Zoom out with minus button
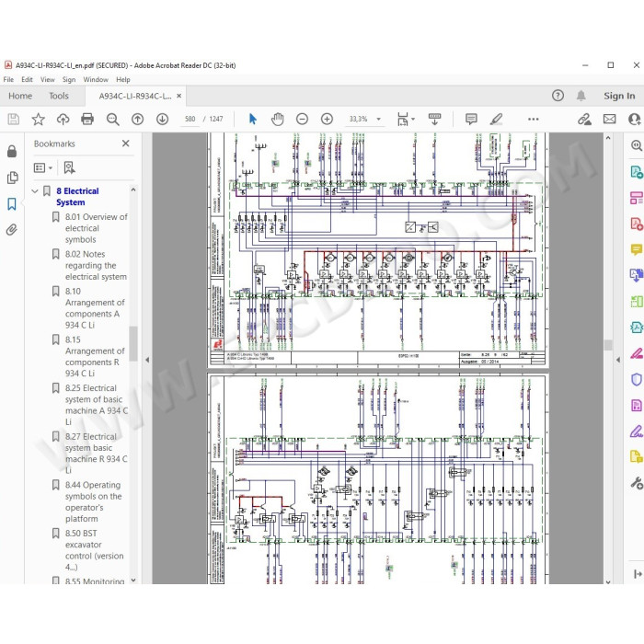This screenshot has width=644, height=644. (x=302, y=119)
